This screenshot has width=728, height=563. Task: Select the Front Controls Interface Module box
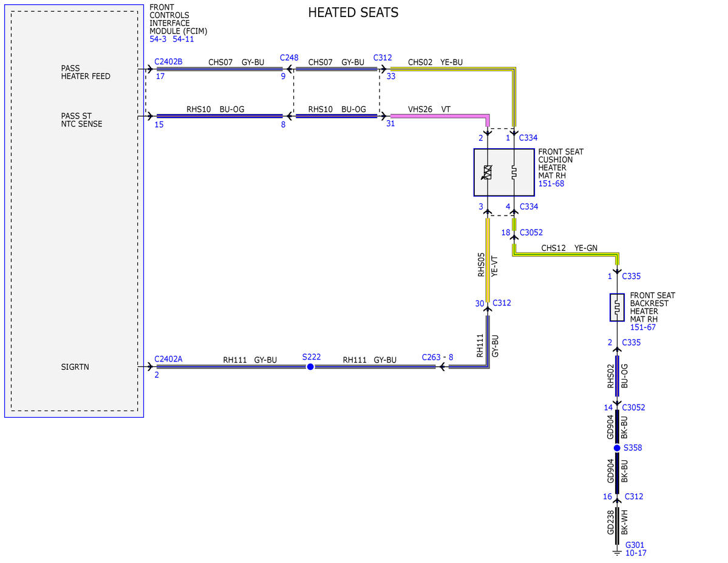74,211
